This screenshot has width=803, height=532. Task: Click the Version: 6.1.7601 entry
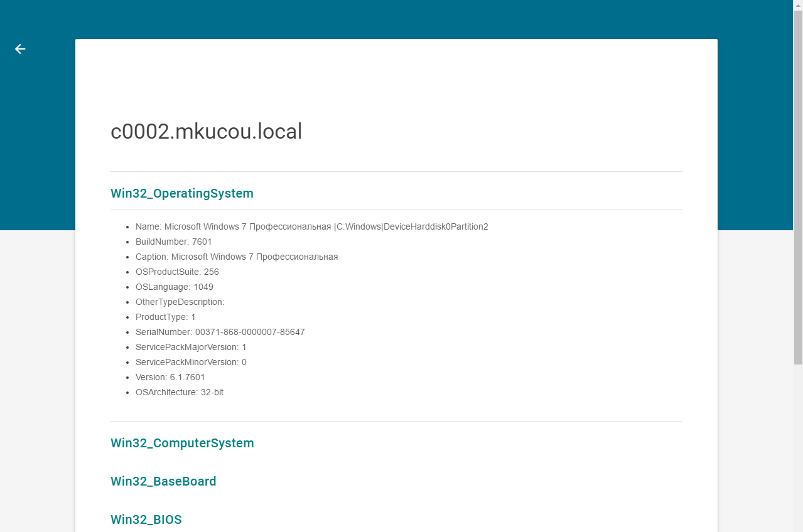(170, 377)
